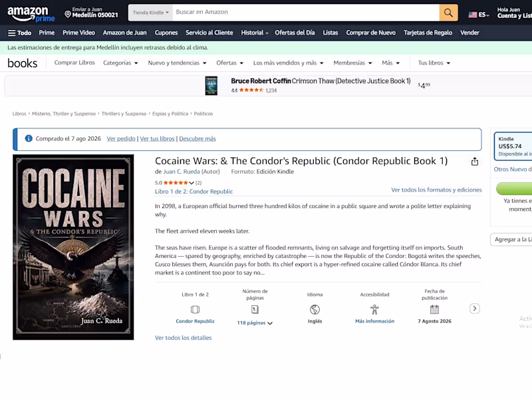Image resolution: width=532 pixels, height=399 pixels.
Task: Open the Misterio, Thriller y Suspenso breadcrumb
Action: 64,114
